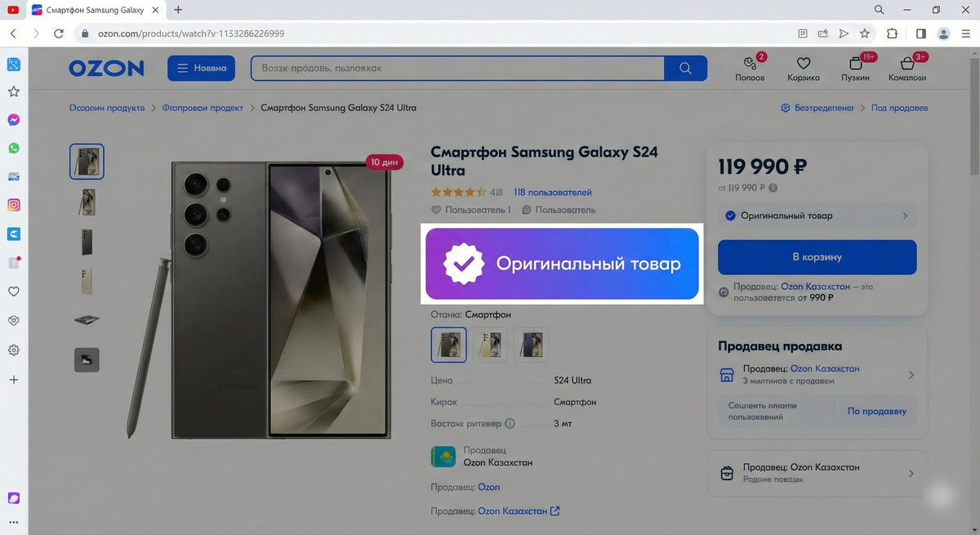Open the Комалози basket with 3+ badge
Image resolution: width=980 pixels, height=535 pixels.
[907, 68]
